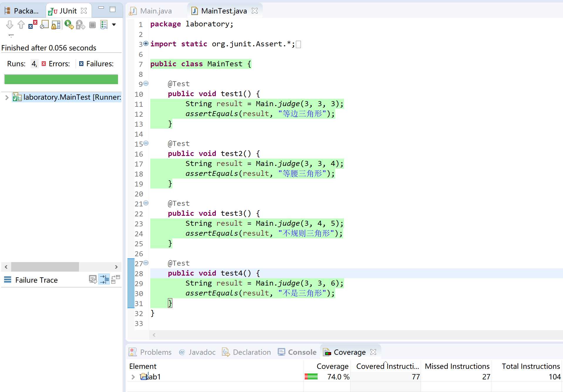Place cursor on the MainTest class declaration

tap(201, 64)
